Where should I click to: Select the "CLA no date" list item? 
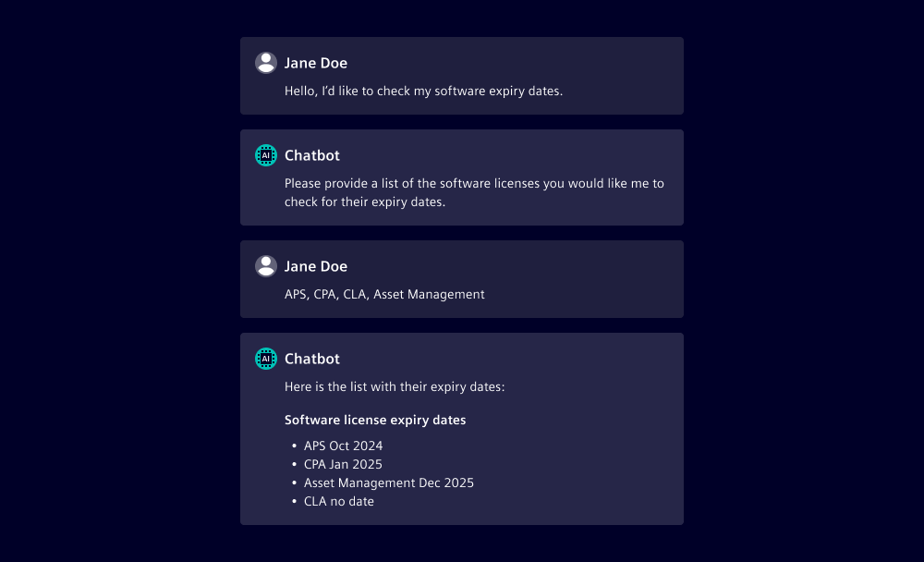(x=338, y=501)
